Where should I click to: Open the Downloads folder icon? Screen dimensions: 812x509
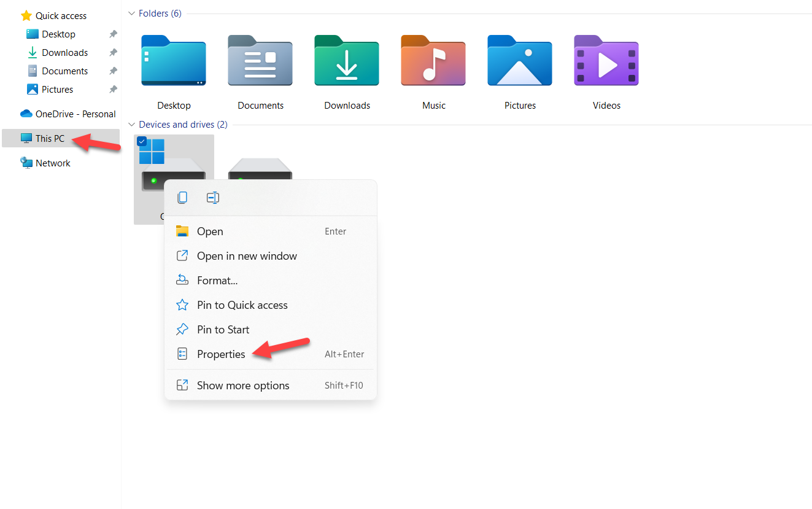(347, 60)
